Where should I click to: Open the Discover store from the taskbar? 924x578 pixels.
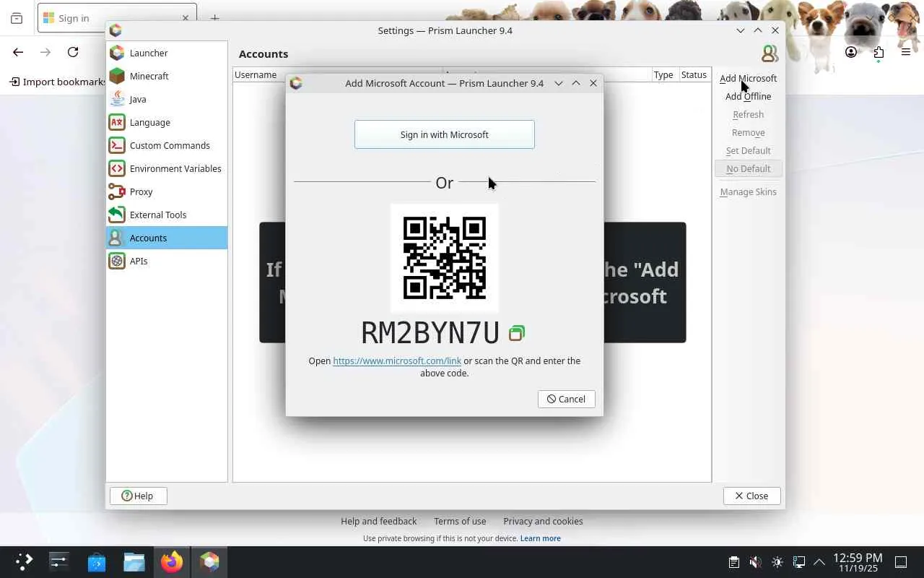coord(97,562)
